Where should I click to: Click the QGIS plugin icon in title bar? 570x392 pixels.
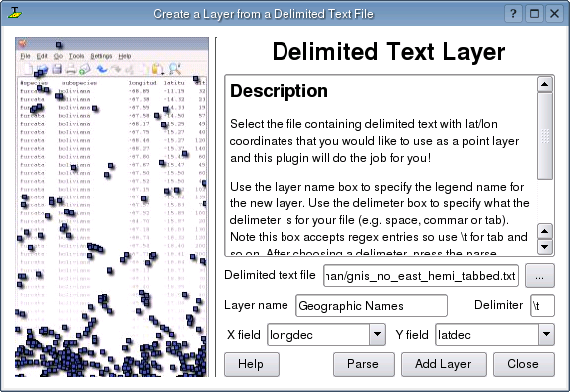click(x=15, y=13)
